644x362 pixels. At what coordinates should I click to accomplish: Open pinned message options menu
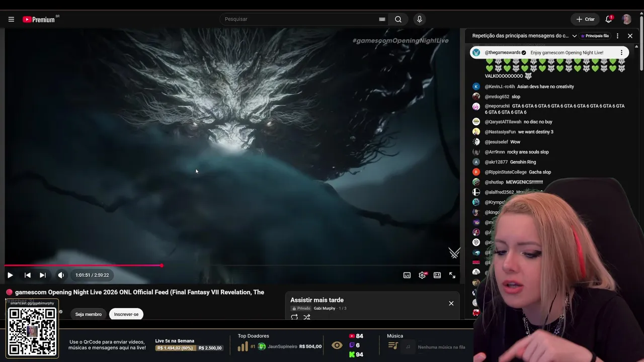(621, 52)
